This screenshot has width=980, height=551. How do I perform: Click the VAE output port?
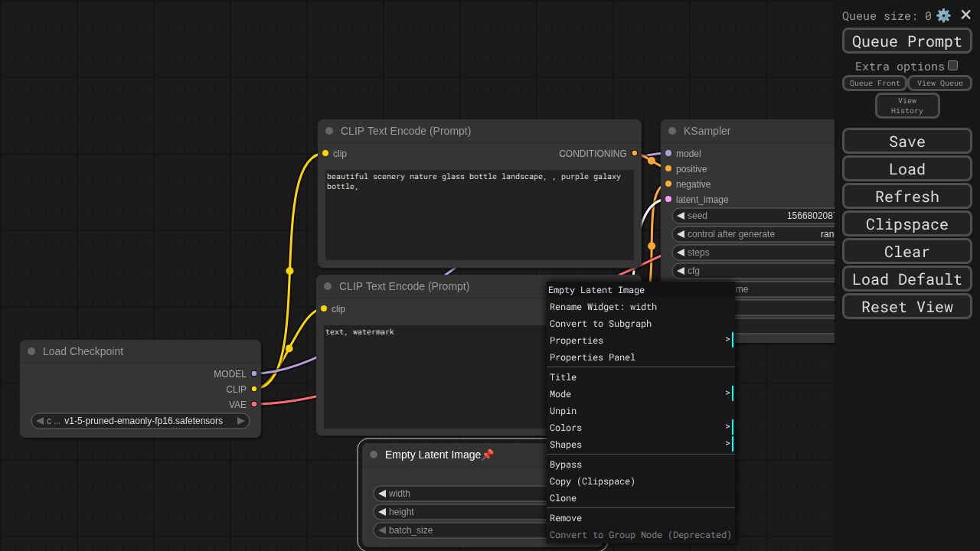click(x=254, y=405)
